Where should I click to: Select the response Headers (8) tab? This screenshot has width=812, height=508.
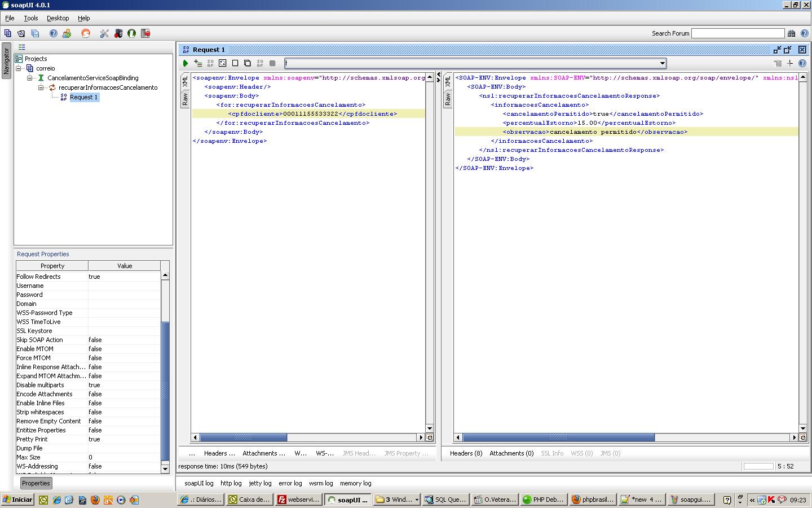(x=466, y=453)
